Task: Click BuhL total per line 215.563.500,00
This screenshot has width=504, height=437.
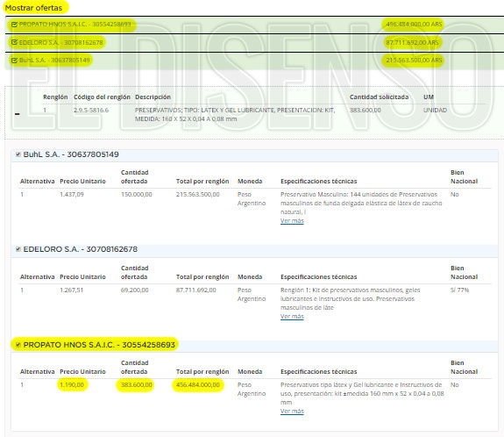Action: [198, 194]
